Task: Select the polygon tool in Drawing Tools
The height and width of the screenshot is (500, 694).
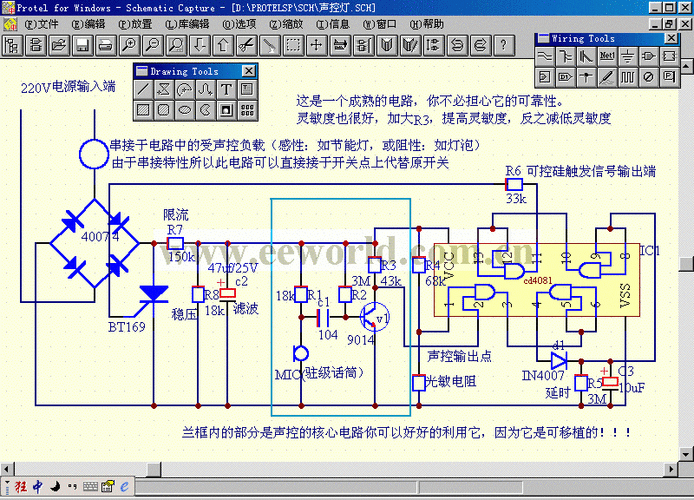Action: (164, 89)
